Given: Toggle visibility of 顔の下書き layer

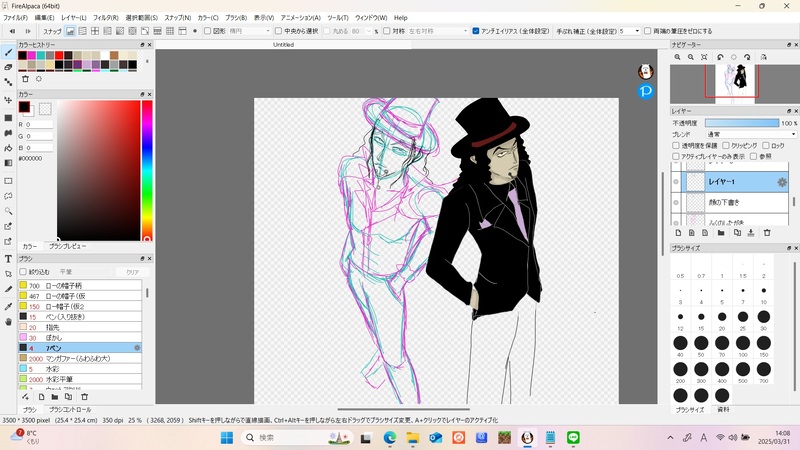Looking at the screenshot, I should [676, 202].
